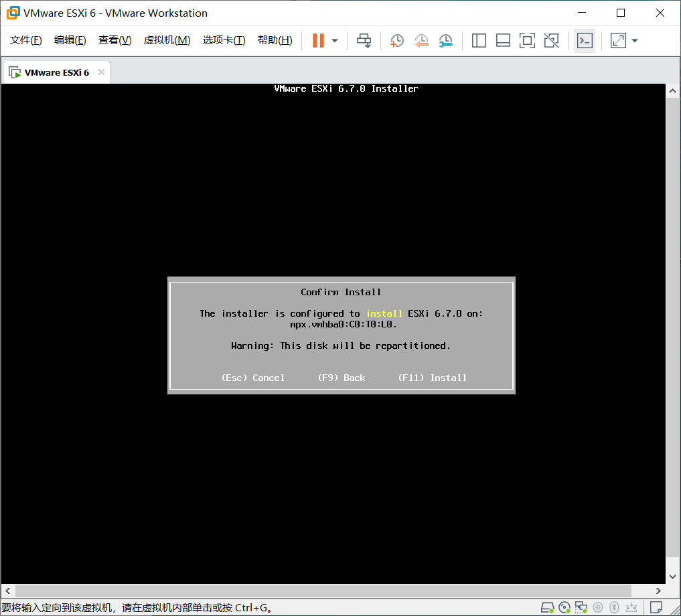Screen dimensions: 681x616
Task: Open the snapshot manager icon
Action: point(445,41)
